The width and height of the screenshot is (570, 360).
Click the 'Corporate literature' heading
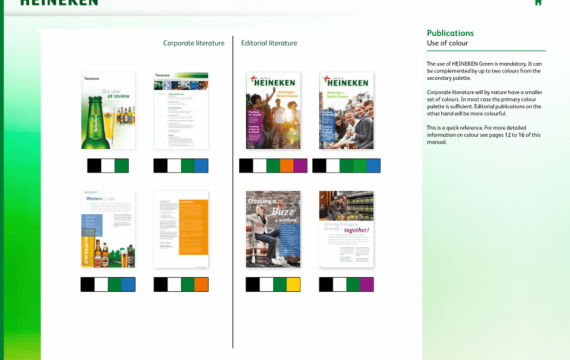tap(194, 43)
